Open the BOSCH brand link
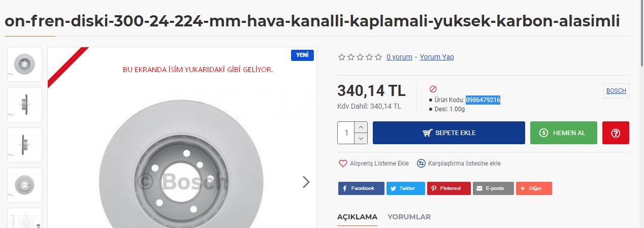Screen dimensions: 644x228 (x=616, y=91)
